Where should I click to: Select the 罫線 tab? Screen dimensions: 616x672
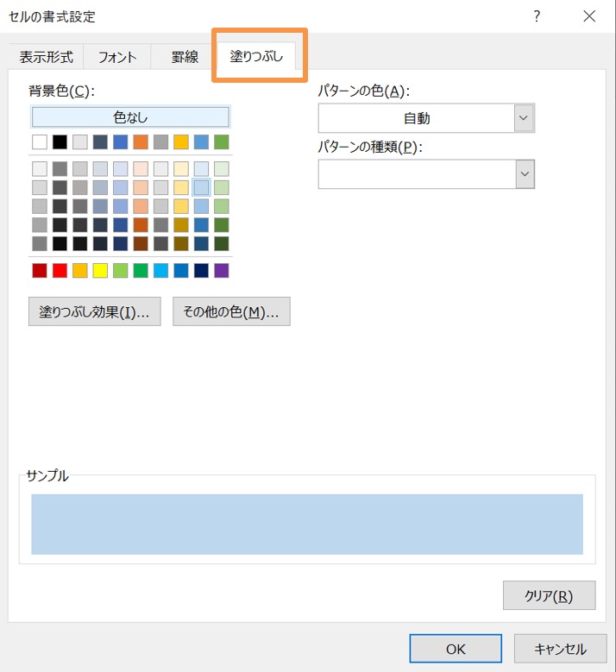coord(185,57)
